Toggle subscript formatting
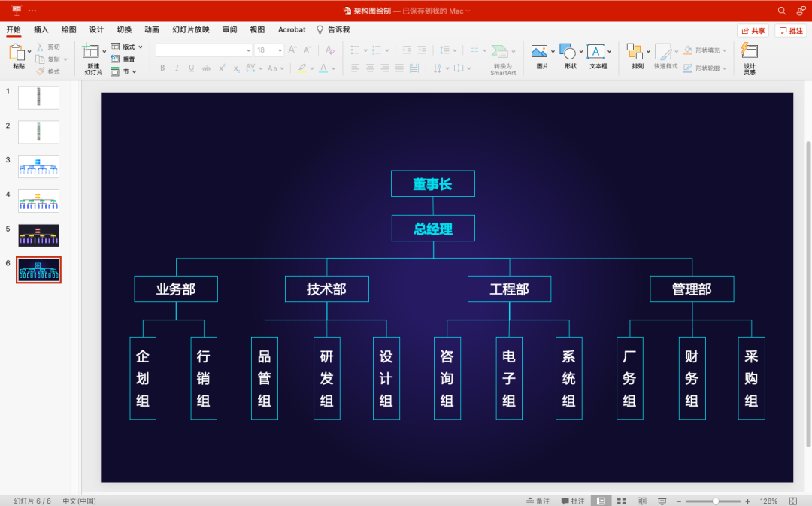 (236, 68)
